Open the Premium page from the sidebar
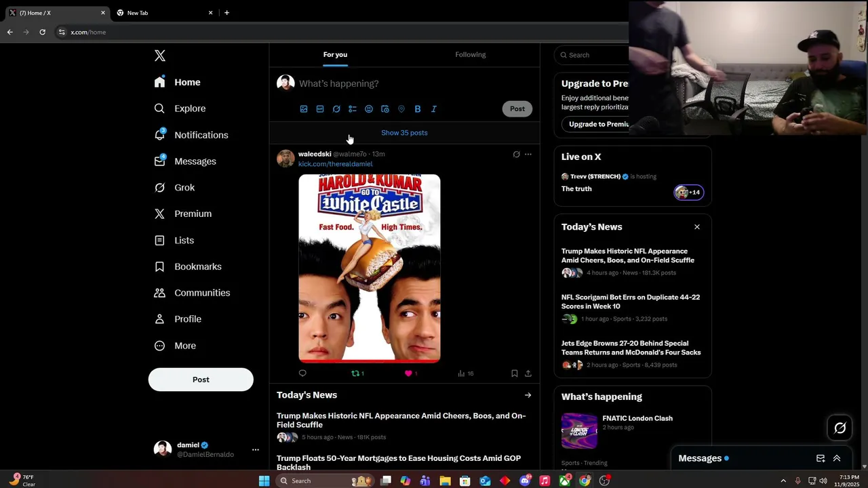The width and height of the screenshot is (868, 488). pyautogui.click(x=183, y=213)
